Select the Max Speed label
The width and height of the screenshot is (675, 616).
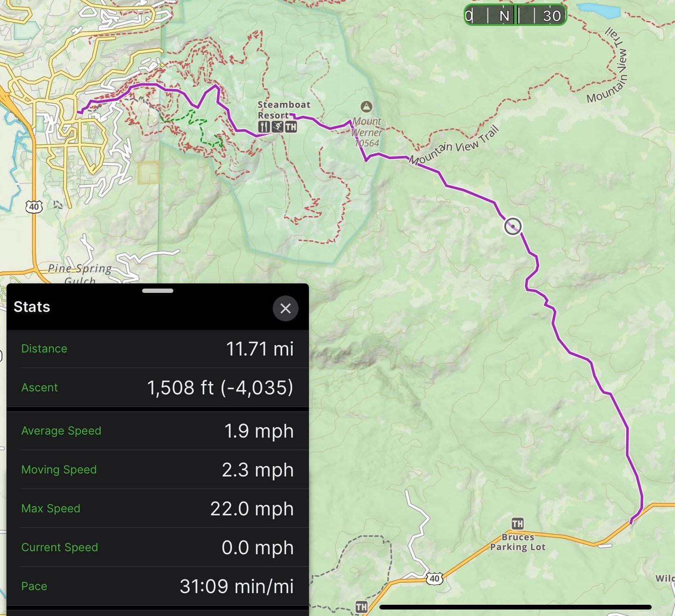(x=51, y=508)
